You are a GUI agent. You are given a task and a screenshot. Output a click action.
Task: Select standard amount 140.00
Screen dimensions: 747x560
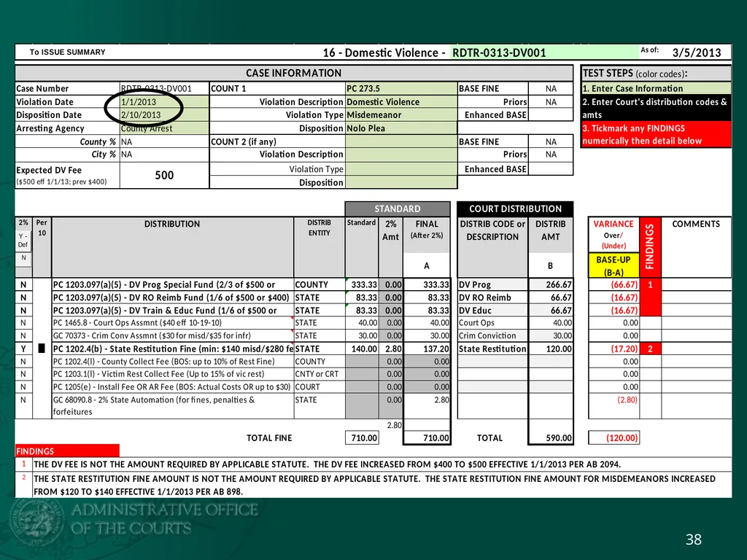(x=362, y=349)
